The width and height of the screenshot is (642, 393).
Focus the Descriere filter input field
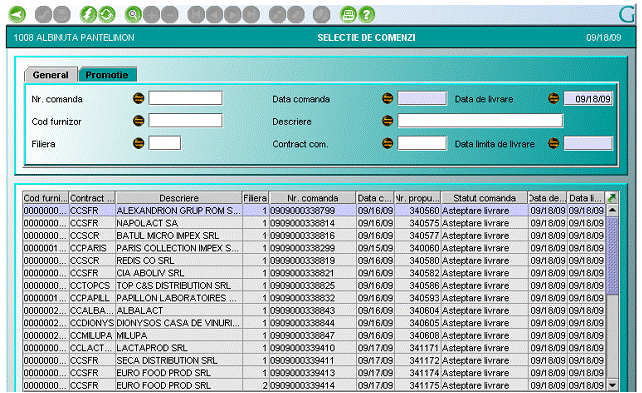pos(480,121)
